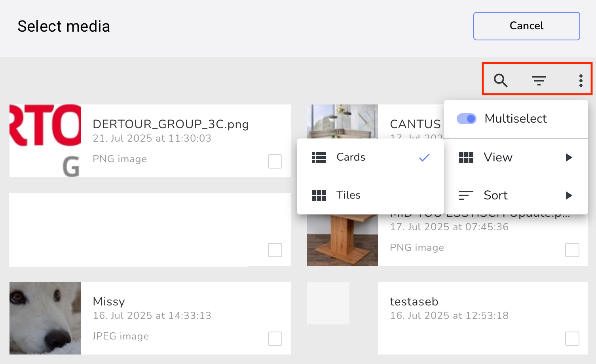596x364 pixels.
Task: Click the Missy dog photo thumbnail
Action: (x=44, y=318)
